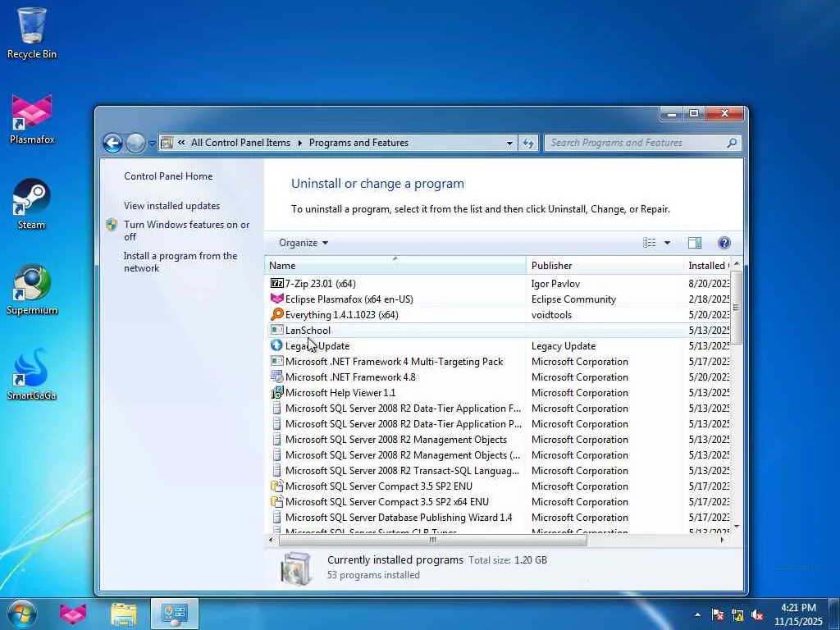The image size is (840, 630).
Task: Click the LanSchool row icon
Action: [x=276, y=330]
